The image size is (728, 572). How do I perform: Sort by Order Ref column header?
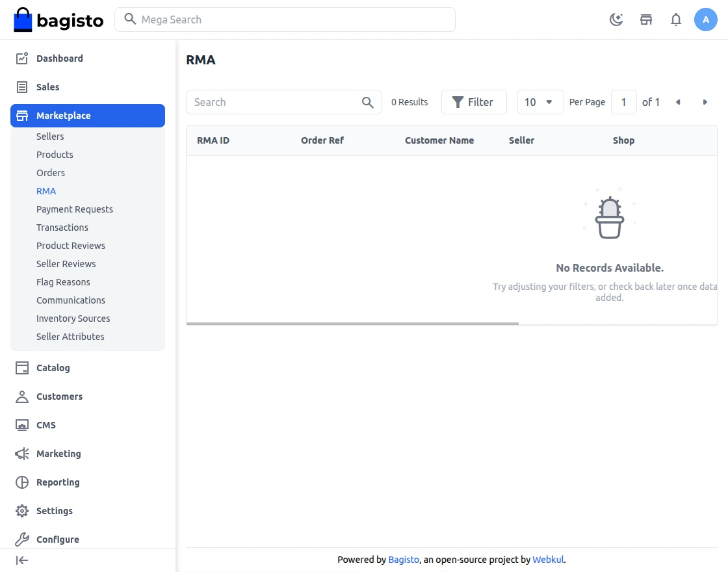pos(322,140)
